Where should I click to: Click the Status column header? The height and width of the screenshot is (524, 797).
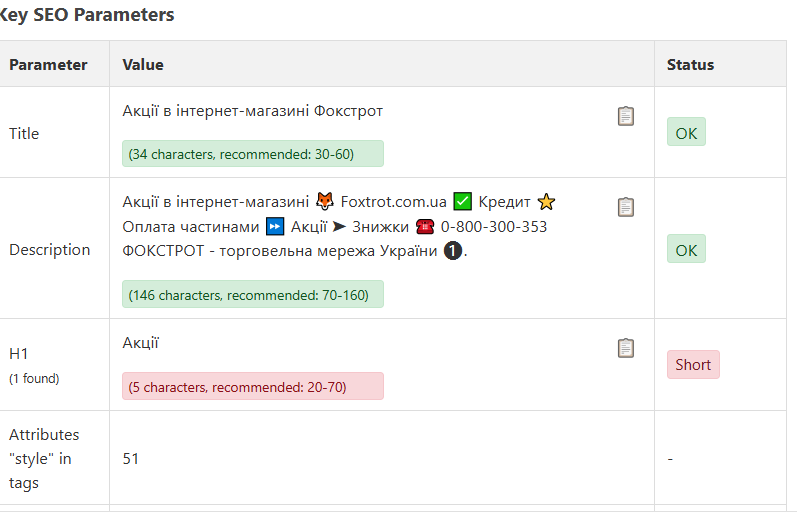(x=690, y=65)
